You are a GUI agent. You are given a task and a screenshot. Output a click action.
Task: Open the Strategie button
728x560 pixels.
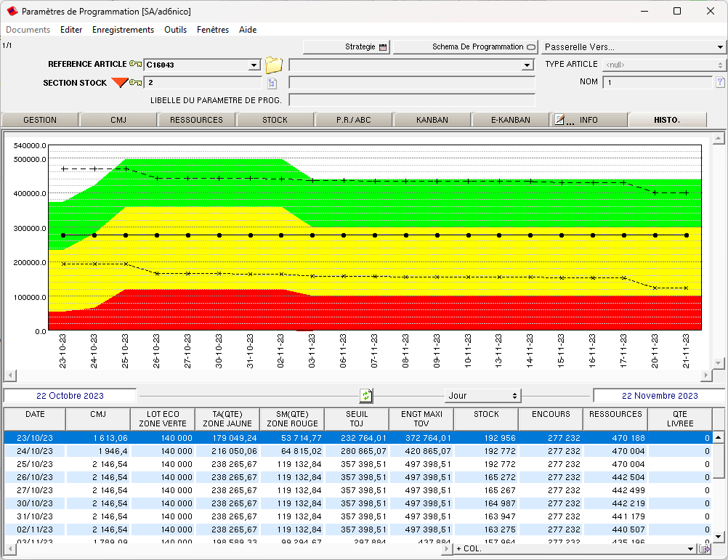click(x=347, y=47)
